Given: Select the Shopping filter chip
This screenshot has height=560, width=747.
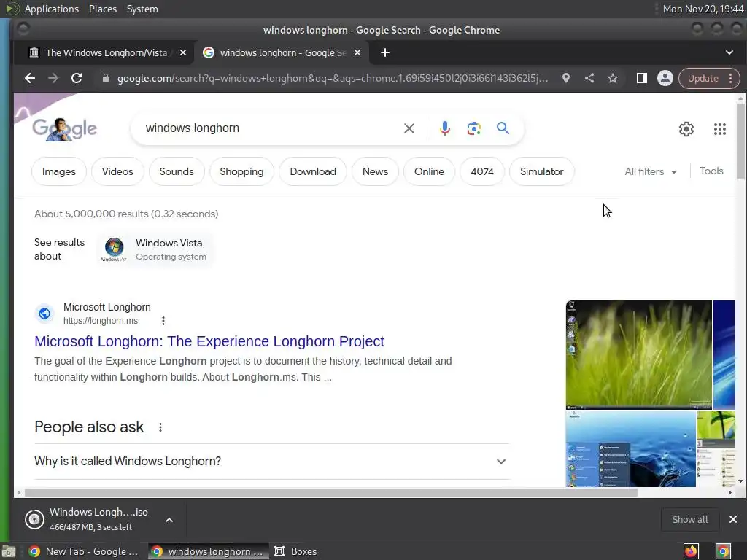Looking at the screenshot, I should (241, 171).
